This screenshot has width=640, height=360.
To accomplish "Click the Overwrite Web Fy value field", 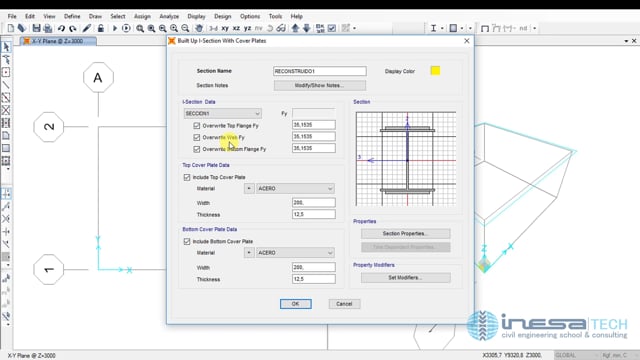I will (313, 137).
